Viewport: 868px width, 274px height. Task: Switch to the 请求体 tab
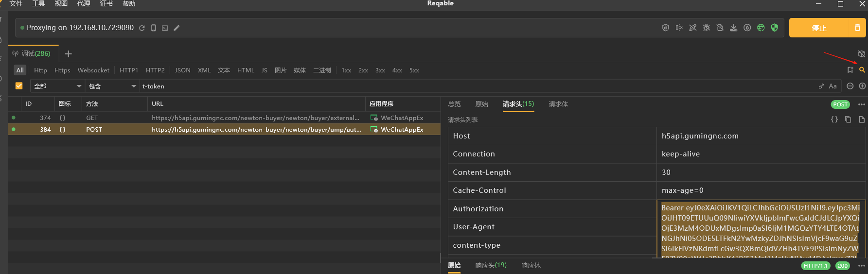tap(558, 104)
